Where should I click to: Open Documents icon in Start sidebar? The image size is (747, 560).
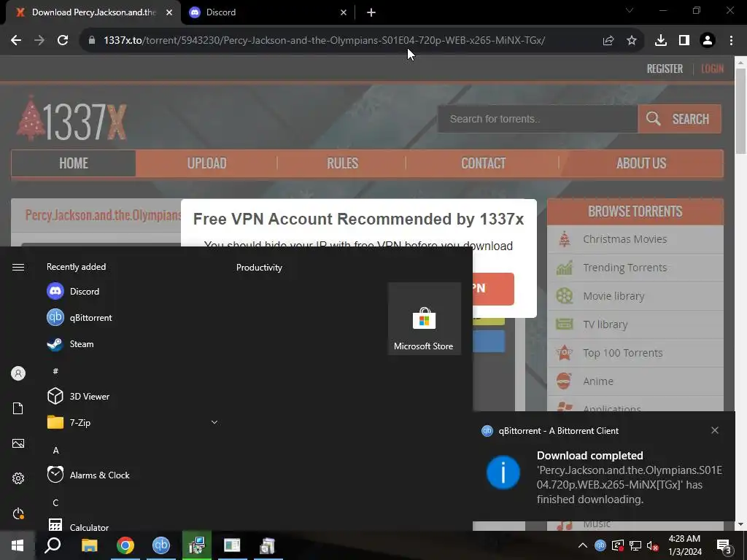[x=18, y=408]
